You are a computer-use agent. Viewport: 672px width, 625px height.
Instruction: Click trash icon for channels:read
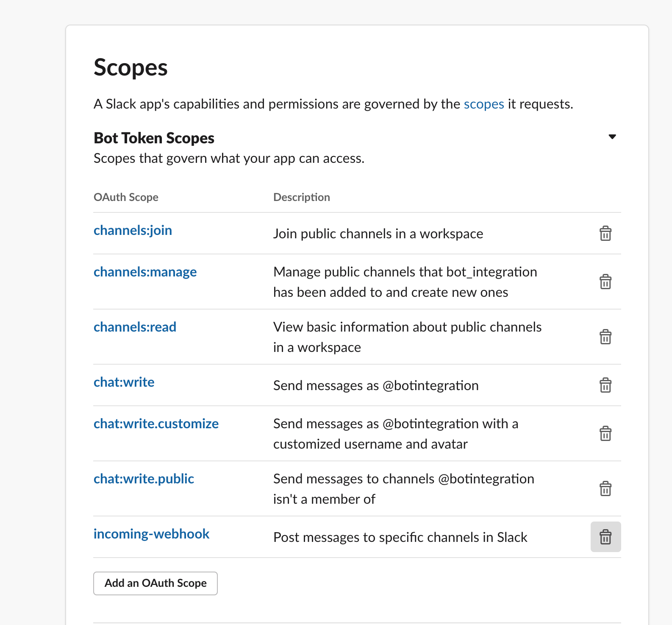605,337
